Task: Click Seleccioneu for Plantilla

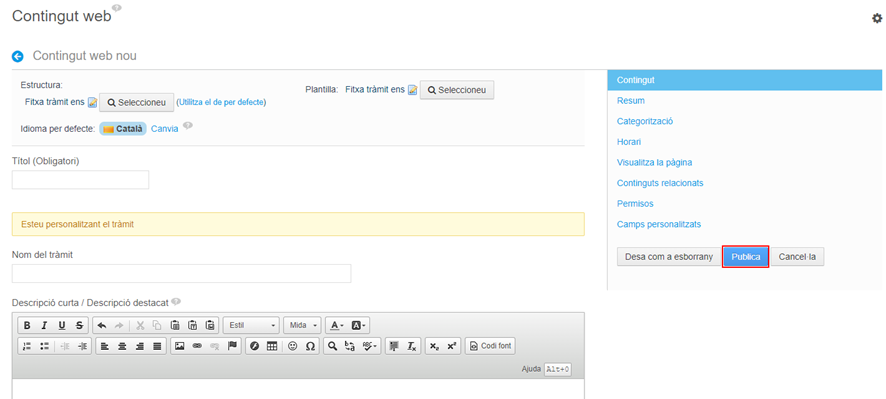Action: point(457,90)
